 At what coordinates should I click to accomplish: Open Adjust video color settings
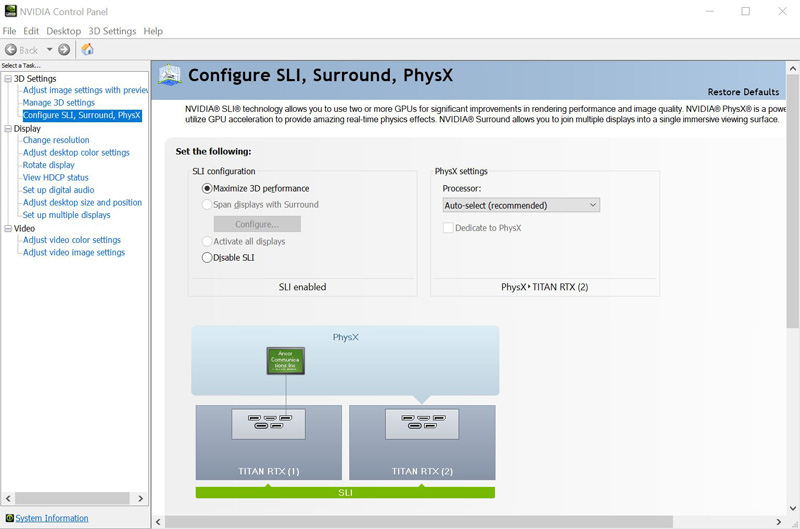pos(72,240)
